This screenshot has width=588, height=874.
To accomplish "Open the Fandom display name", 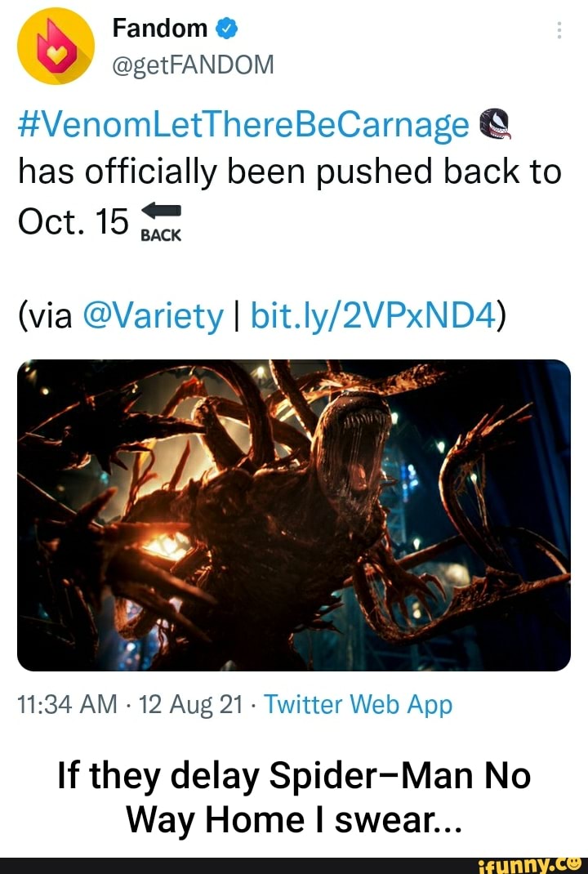I will [x=160, y=29].
